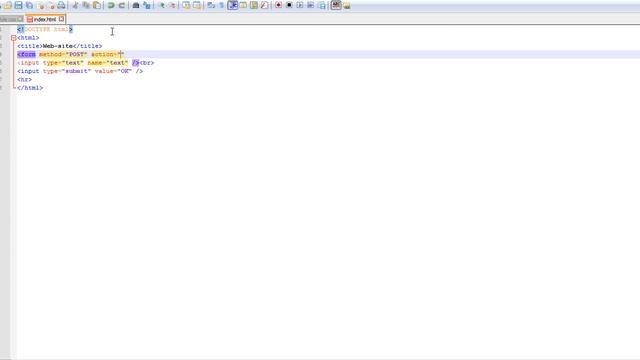640x360 pixels.
Task: Click the opening <html> tag line
Action: coord(28,38)
